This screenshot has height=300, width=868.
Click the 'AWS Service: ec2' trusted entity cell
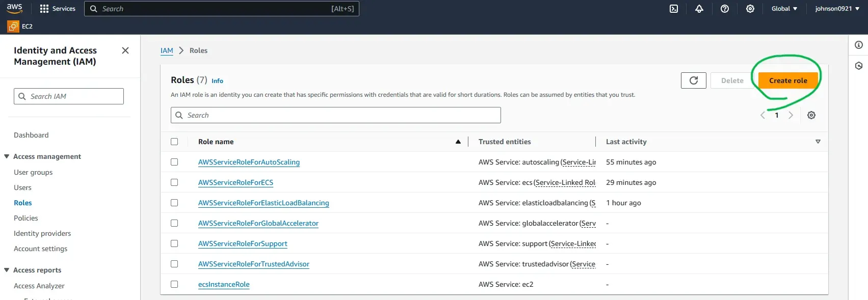point(506,284)
